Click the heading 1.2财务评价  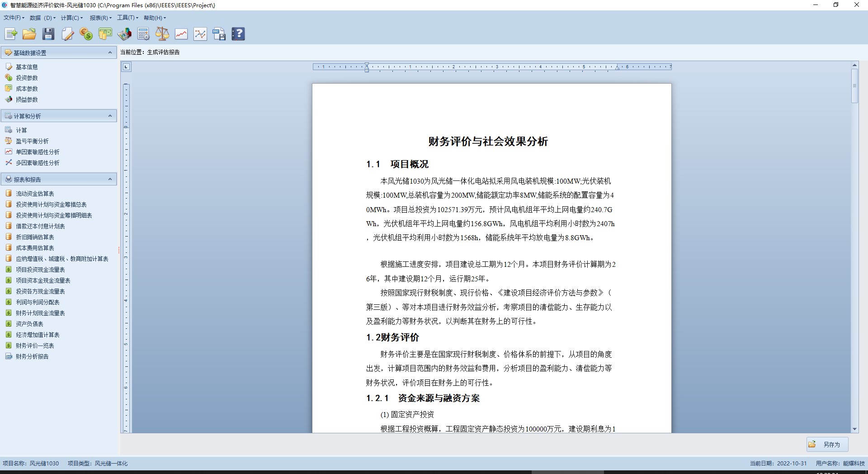(392, 337)
